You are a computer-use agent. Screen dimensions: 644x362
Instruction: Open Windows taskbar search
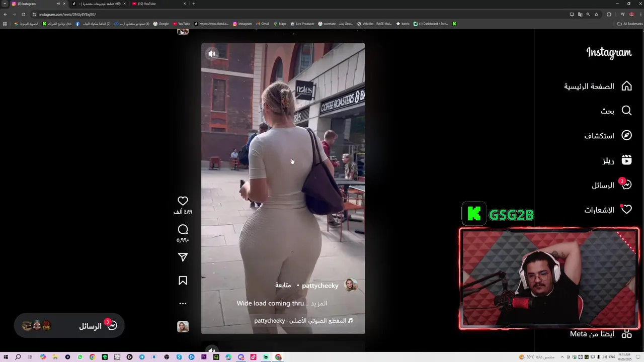point(18,357)
